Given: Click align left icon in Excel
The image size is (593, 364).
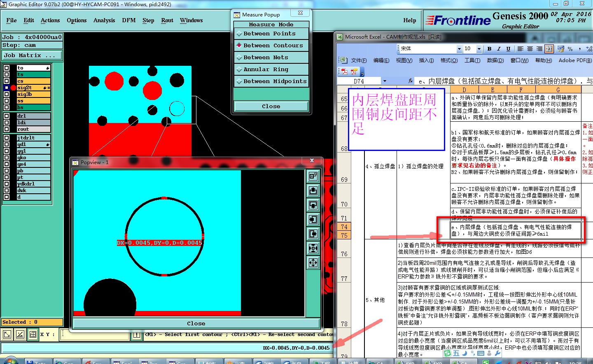Looking at the screenshot, I should coord(521,49).
